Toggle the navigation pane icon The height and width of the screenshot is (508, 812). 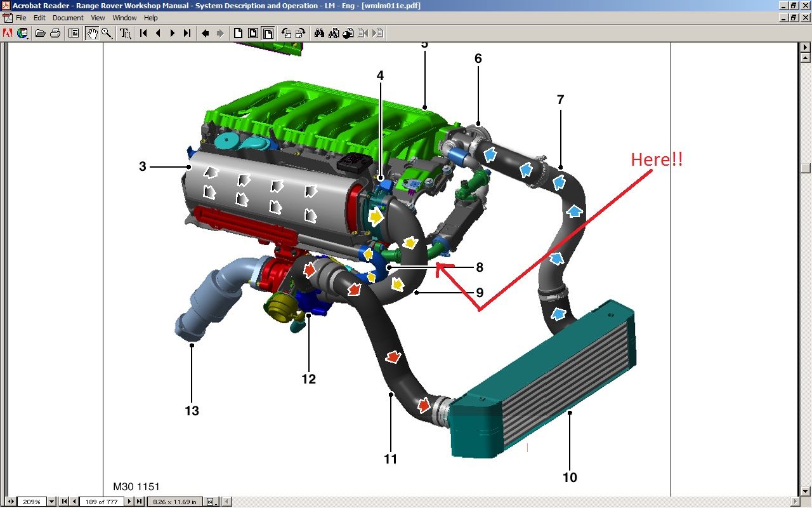pyautogui.click(x=74, y=33)
